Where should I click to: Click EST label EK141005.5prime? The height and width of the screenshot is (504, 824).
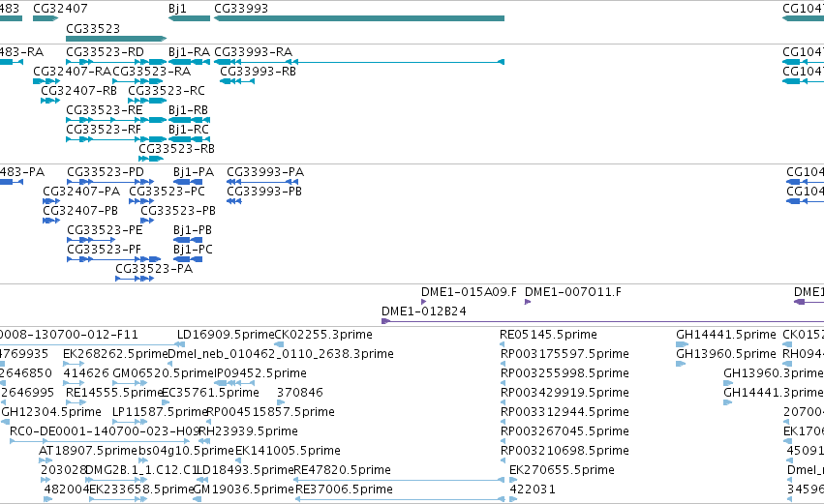tap(288, 451)
